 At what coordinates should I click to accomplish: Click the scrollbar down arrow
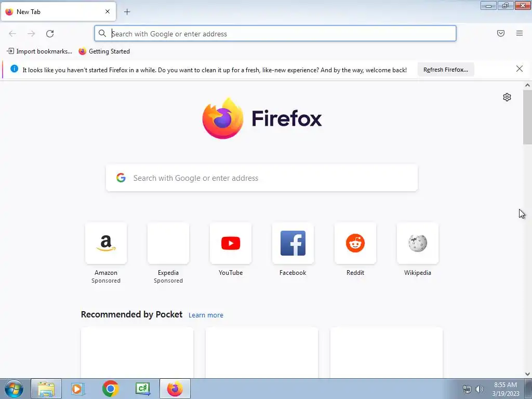(527, 374)
